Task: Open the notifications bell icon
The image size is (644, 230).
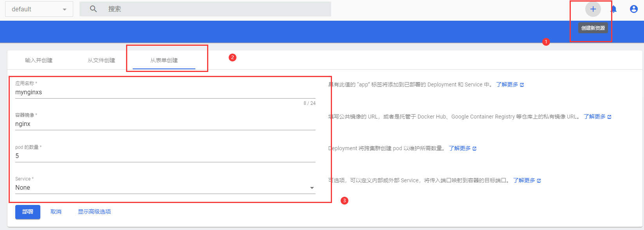Action: click(x=613, y=9)
